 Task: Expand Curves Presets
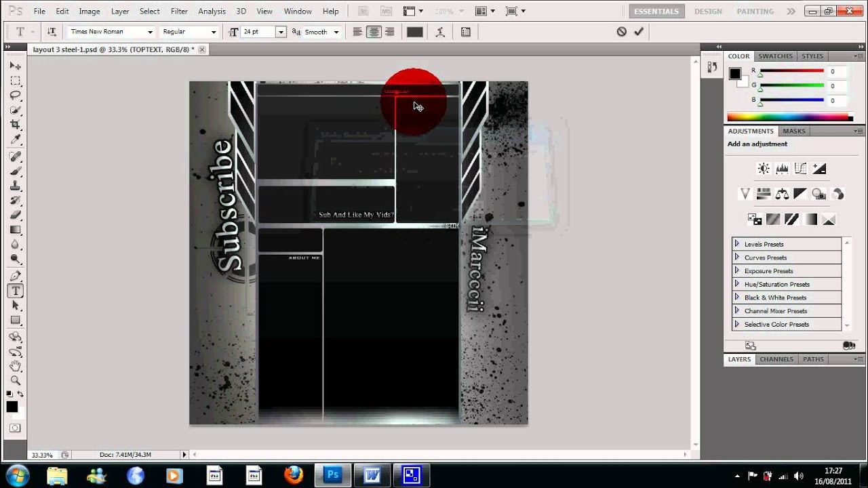[737, 258]
